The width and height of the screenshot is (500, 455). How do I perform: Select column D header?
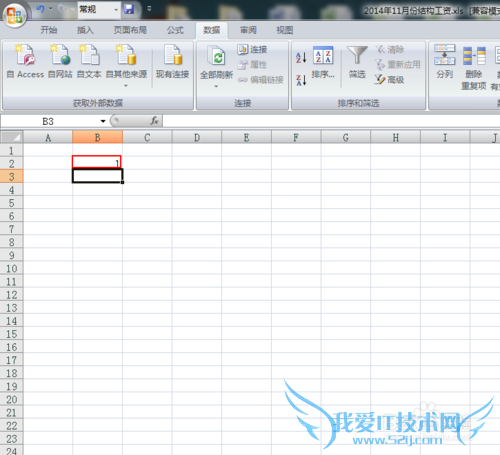coord(197,137)
